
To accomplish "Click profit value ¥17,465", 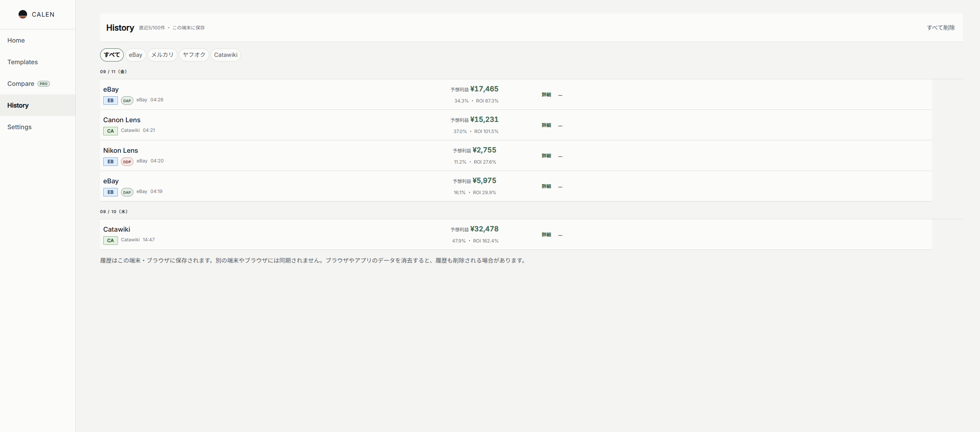I will click(x=484, y=89).
